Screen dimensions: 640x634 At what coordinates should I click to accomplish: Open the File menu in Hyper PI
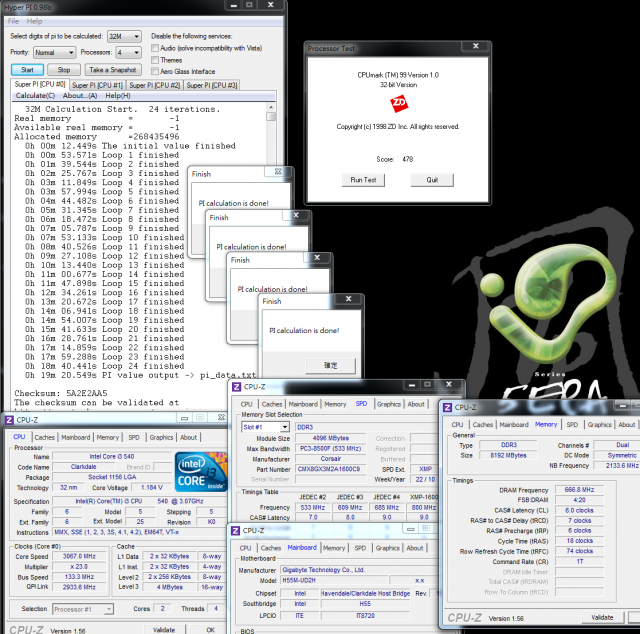(13, 21)
